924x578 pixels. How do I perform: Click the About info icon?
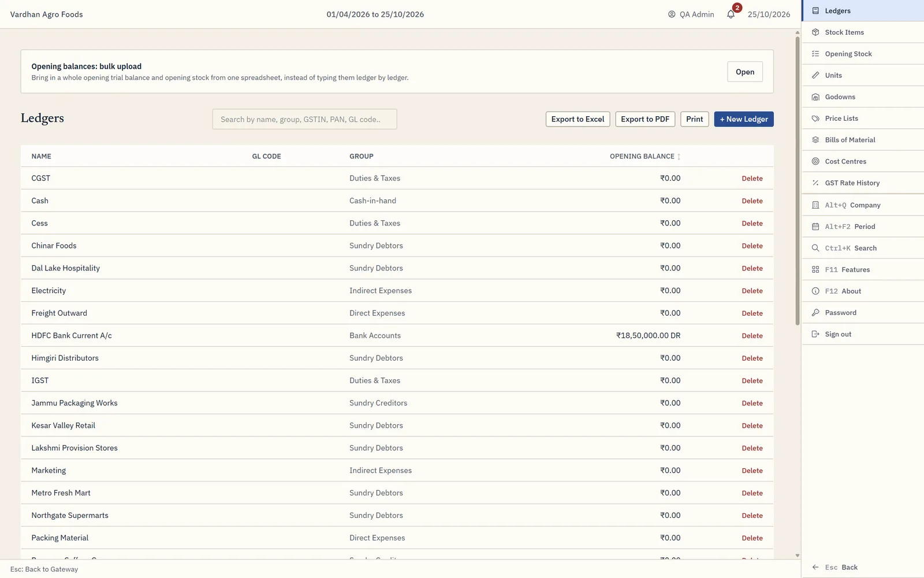coord(815,291)
